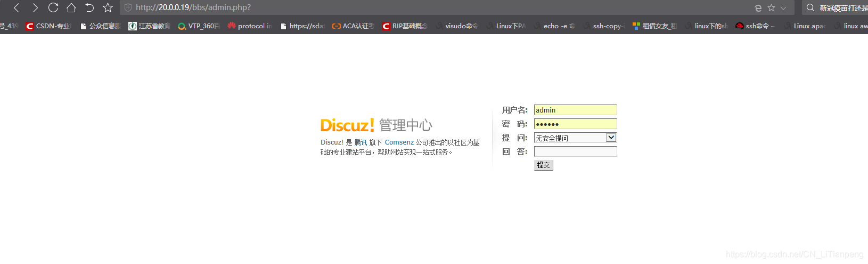Open the 公众信息 bookmark
This screenshot has width=868, height=264.
coord(100,26)
